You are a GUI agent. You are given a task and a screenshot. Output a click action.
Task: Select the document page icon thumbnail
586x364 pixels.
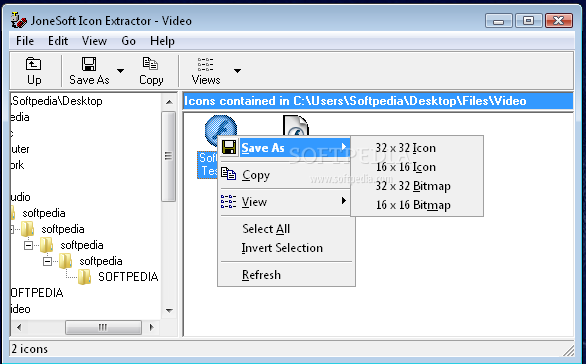pos(296,126)
